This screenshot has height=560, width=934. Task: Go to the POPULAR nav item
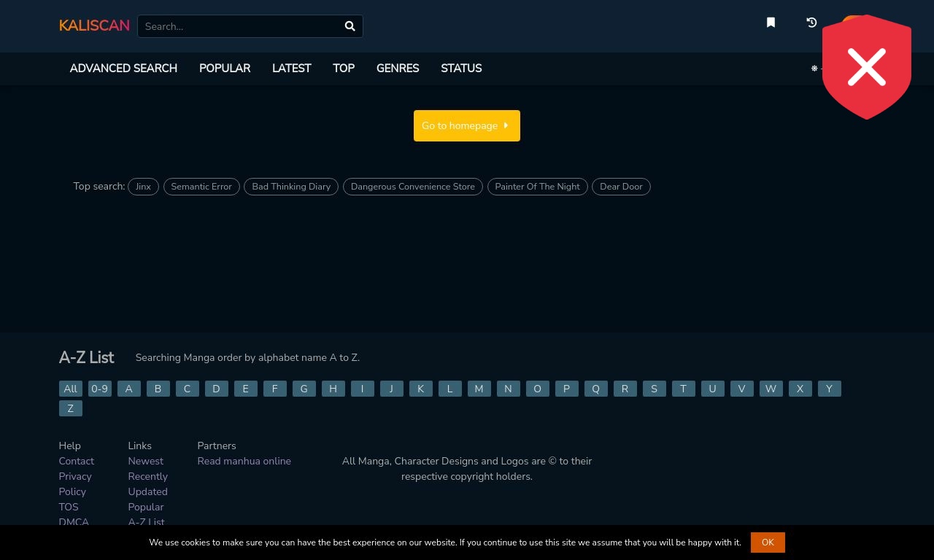(x=225, y=69)
